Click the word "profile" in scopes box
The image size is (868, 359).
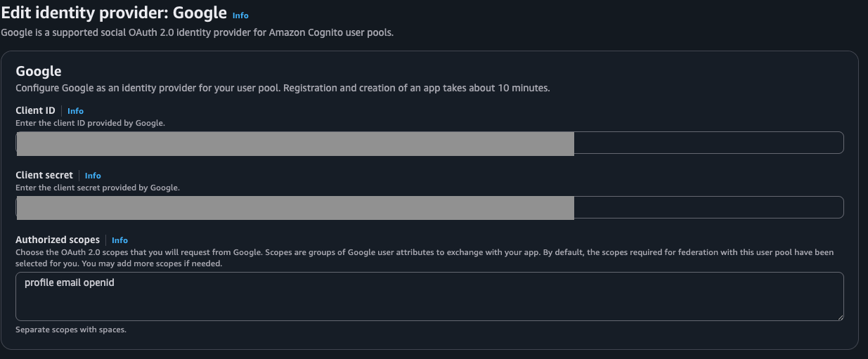(39, 283)
